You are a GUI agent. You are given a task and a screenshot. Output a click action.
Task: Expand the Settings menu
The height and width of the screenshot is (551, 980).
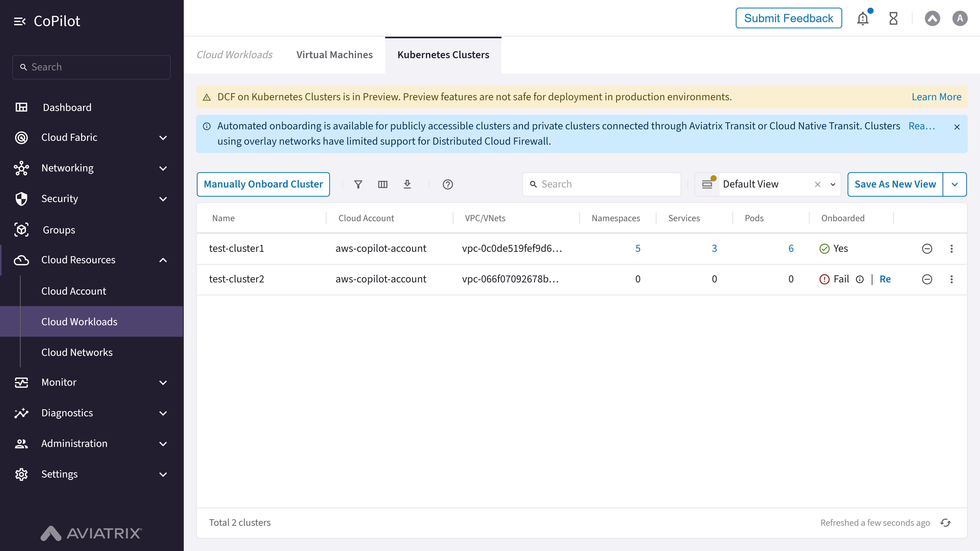tap(163, 474)
